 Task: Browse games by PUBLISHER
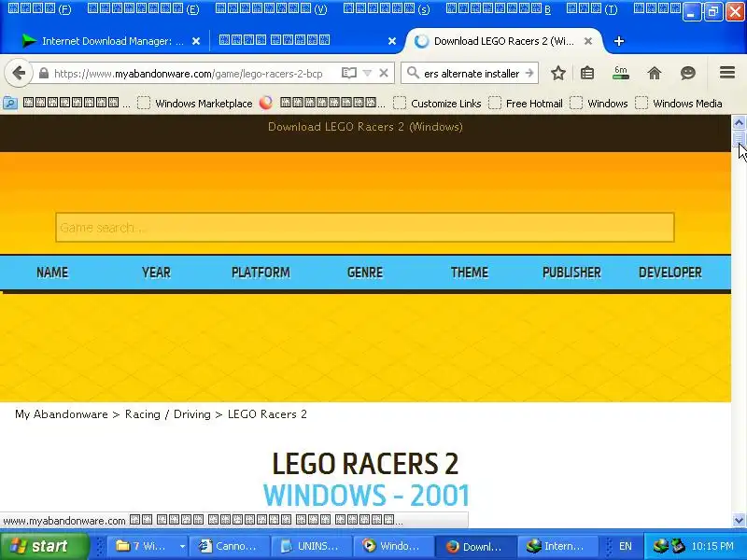[571, 273]
